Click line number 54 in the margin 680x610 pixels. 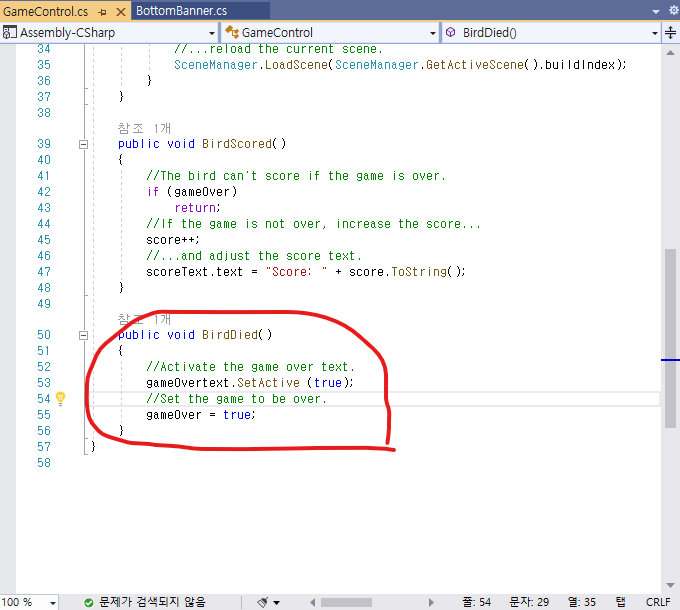[x=44, y=399]
